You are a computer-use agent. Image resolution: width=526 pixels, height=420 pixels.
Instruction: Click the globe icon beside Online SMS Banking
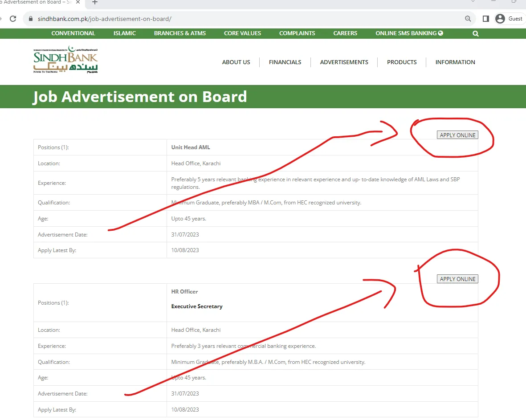(x=440, y=33)
